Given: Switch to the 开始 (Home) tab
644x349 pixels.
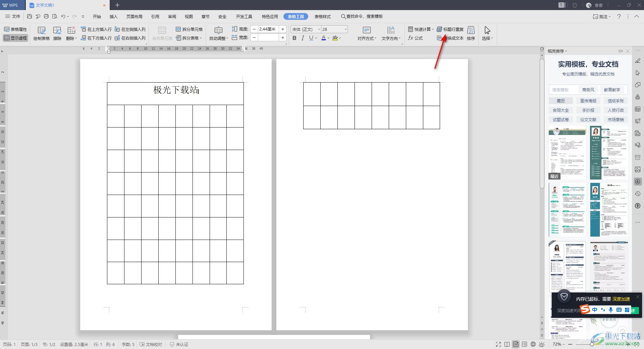Looking at the screenshot, I should pos(97,16).
